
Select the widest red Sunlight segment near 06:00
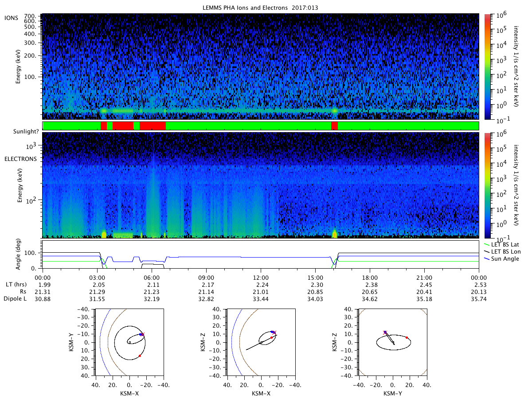tap(153, 126)
